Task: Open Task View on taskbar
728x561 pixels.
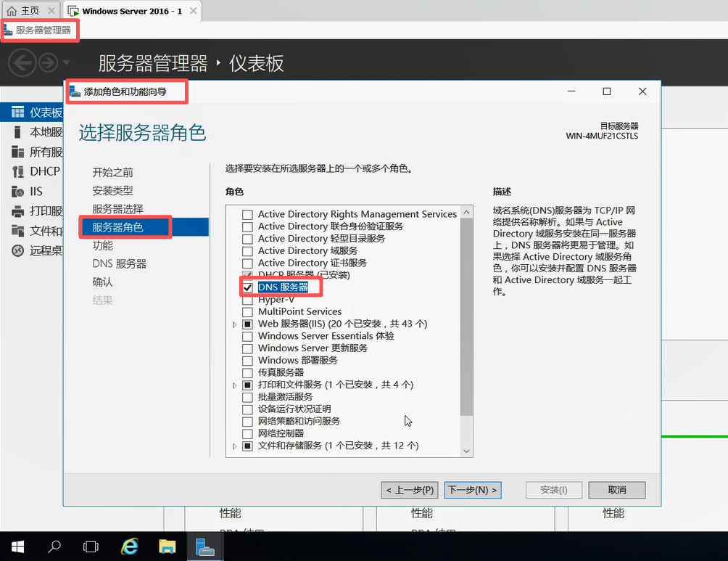Action: coord(91,546)
